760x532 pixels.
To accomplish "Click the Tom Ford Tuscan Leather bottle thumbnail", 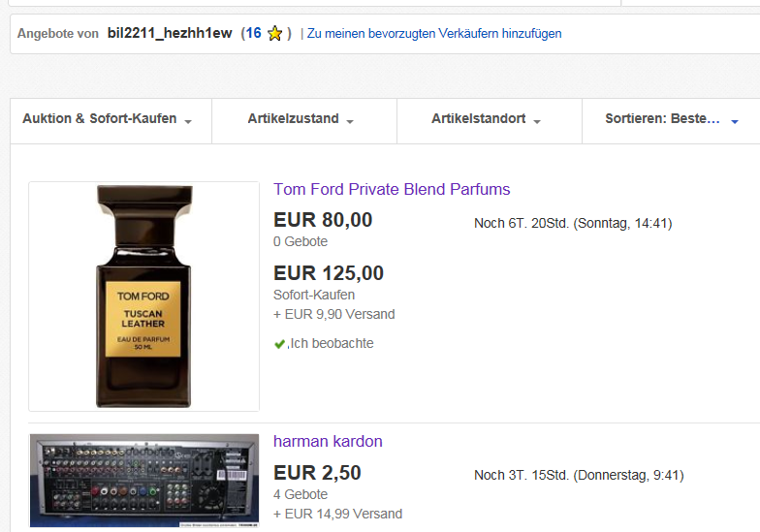I will tap(143, 297).
